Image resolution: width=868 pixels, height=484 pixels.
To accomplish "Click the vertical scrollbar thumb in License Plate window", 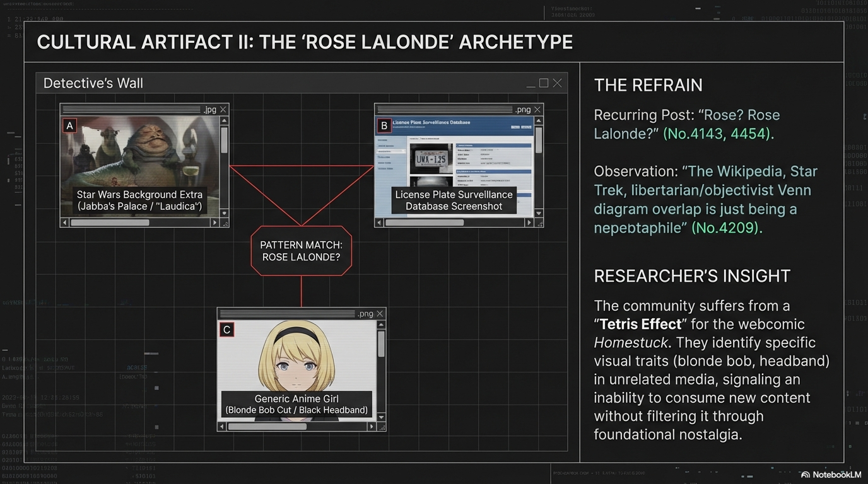I will 538,140.
